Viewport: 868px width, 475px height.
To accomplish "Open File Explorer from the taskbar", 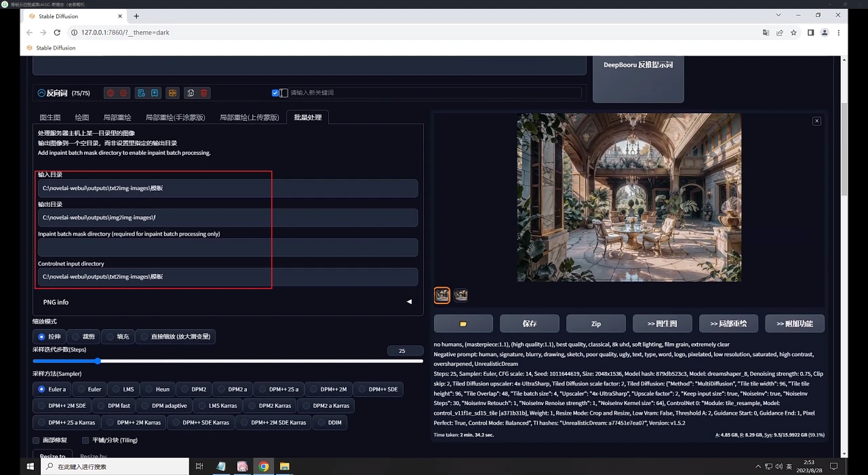I will 285,466.
